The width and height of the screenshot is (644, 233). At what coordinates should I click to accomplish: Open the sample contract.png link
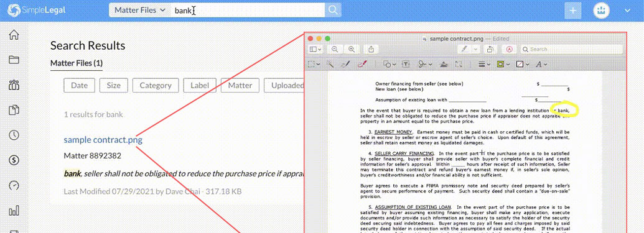[103, 140]
